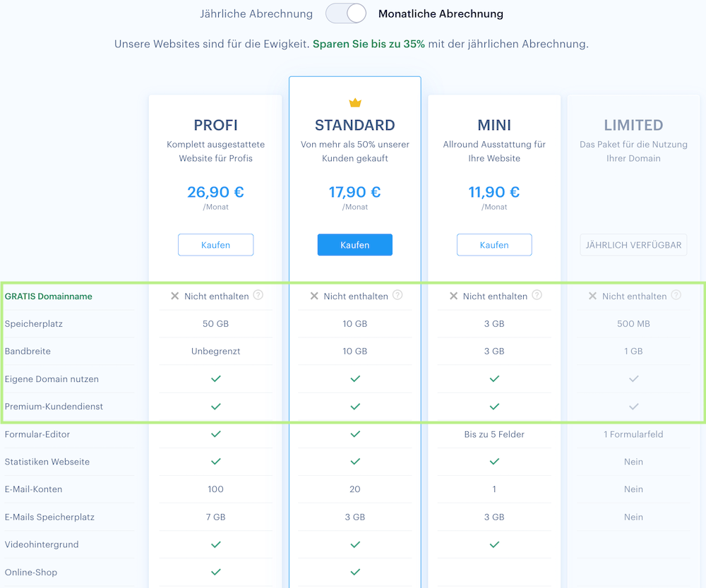Viewport: 706px width, 588px height.
Task: Click the crown icon above STANDARD
Action: pyautogui.click(x=355, y=102)
